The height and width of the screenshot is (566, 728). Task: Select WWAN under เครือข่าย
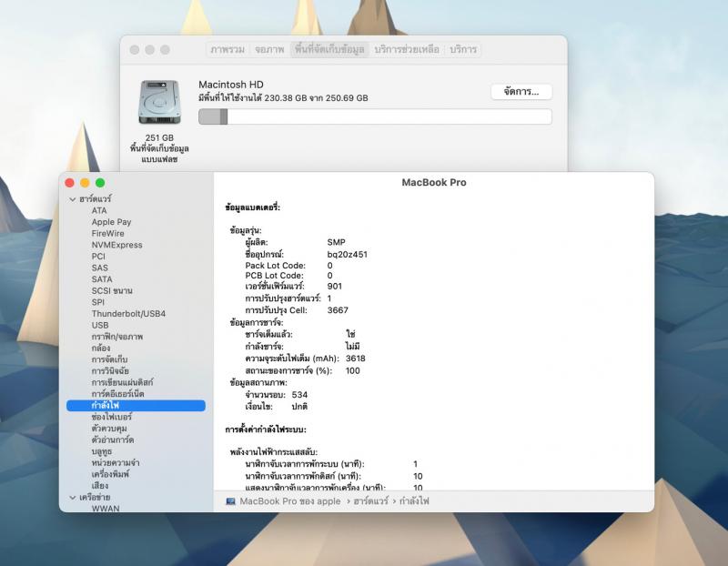coord(106,509)
